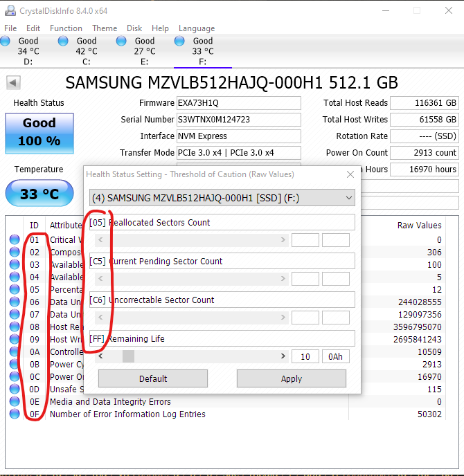Viewport: 464px width, 476px height.
Task: Click the blue status orb for attribute 07
Action: click(x=15, y=314)
